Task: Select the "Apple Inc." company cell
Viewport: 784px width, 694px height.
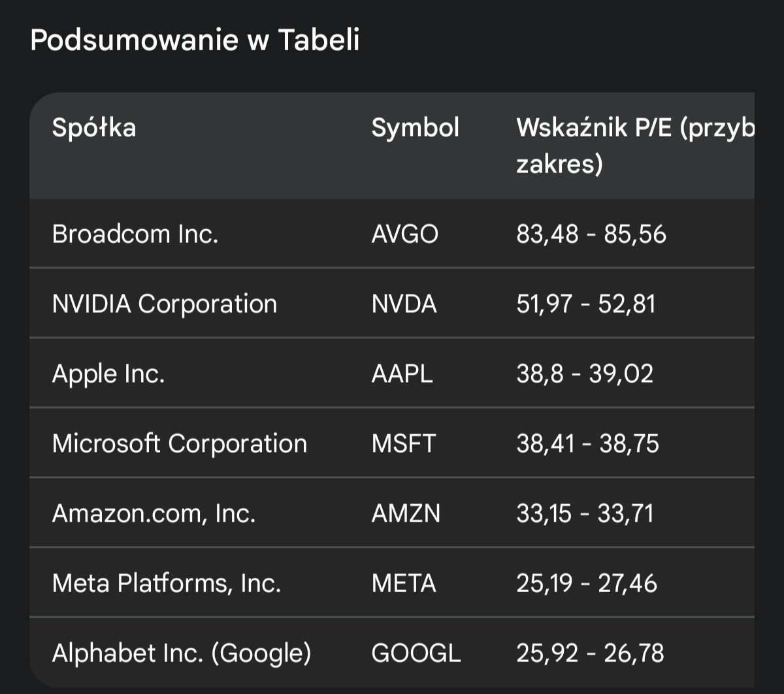Action: click(108, 373)
